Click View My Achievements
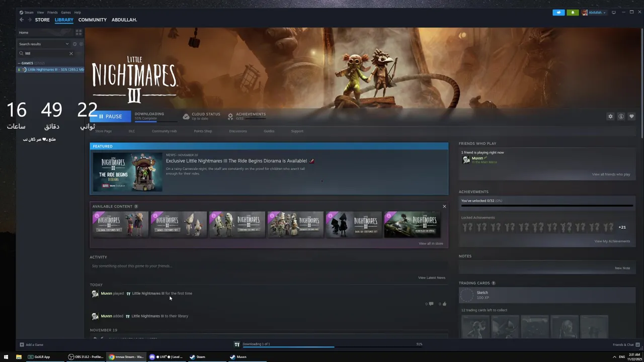This screenshot has height=362, width=644. (612, 241)
